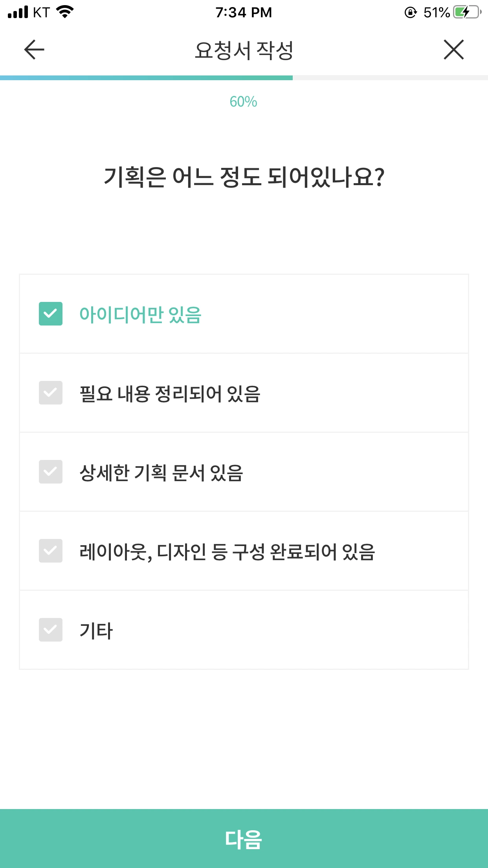Viewport: 488px width, 868px height.
Task: Tap the battery icon in status bar
Action: [x=467, y=12]
